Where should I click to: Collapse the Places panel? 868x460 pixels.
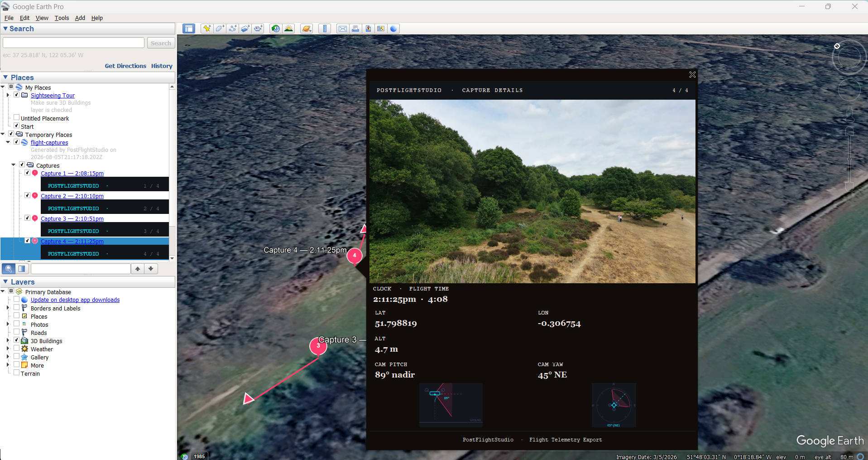pos(5,77)
